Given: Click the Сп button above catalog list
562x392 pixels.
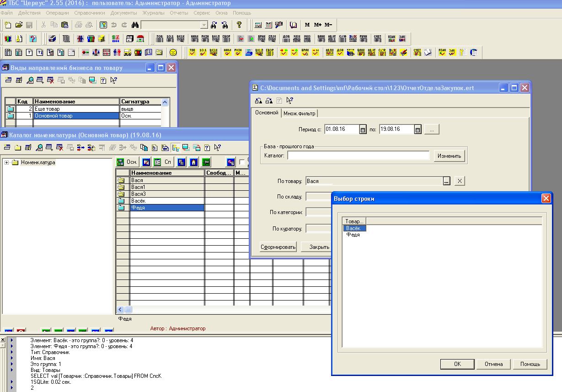Looking at the screenshot, I should (x=163, y=162).
